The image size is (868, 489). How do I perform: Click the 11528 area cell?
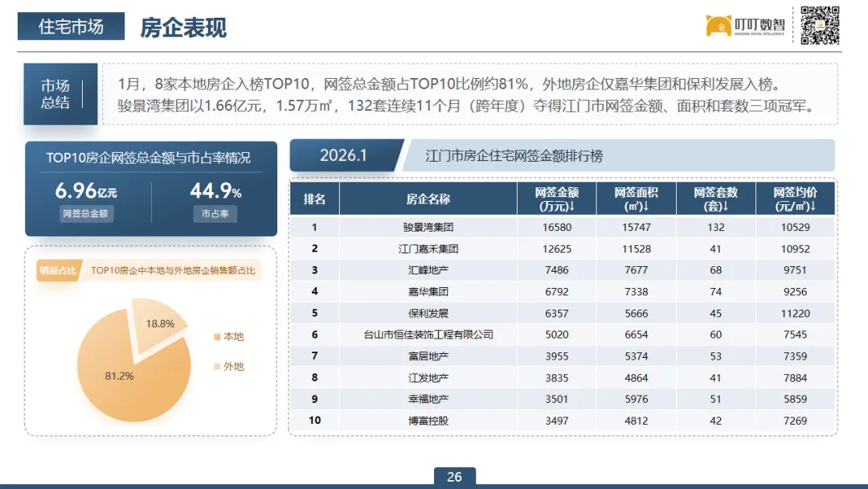coord(637,249)
